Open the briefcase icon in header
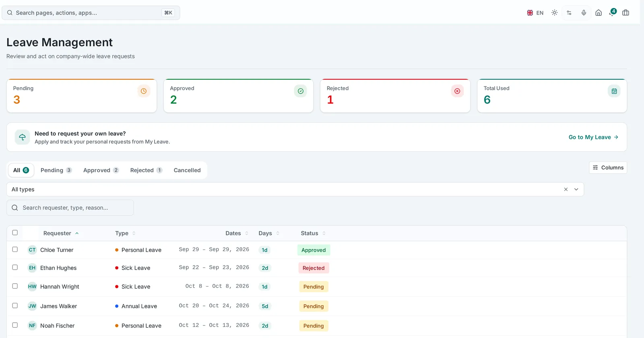Image resolution: width=644 pixels, height=338 pixels. (625, 13)
